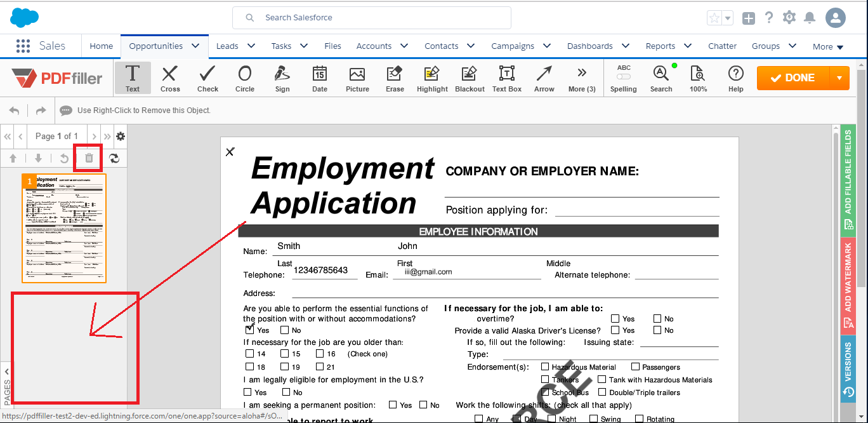Open the Files tab
Image resolution: width=868 pixels, height=423 pixels.
(x=332, y=46)
